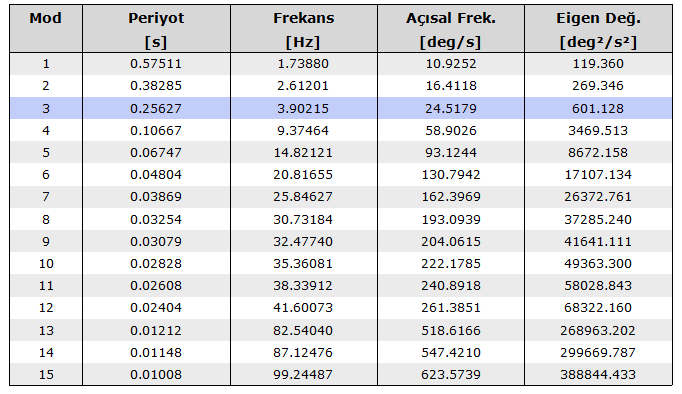Select the row for Mod 1
682x394 pixels.
[x=341, y=64]
